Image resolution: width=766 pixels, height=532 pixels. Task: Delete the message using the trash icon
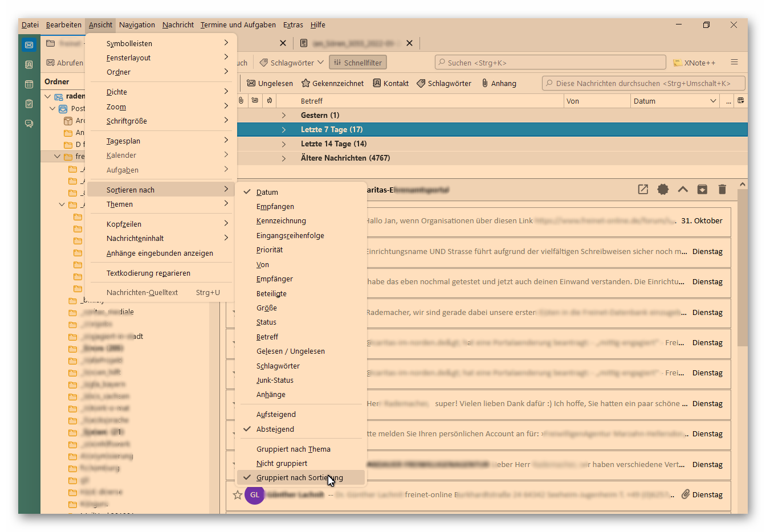(722, 190)
